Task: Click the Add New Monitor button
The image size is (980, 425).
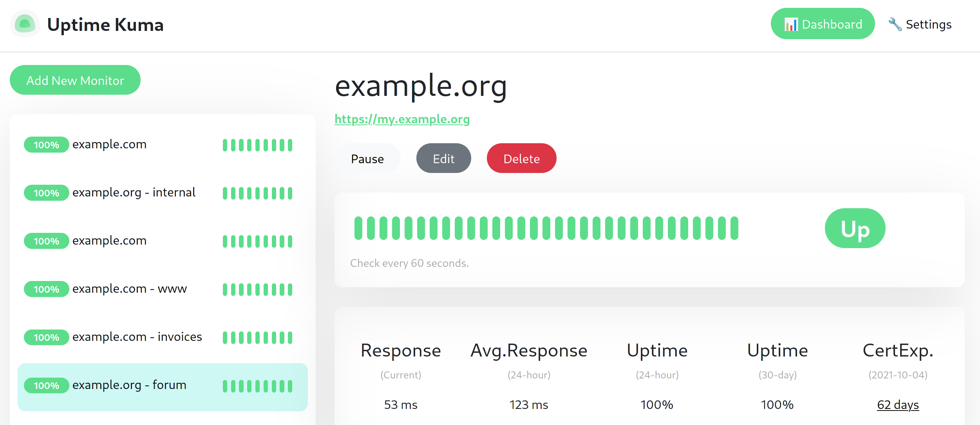Action: (x=75, y=80)
